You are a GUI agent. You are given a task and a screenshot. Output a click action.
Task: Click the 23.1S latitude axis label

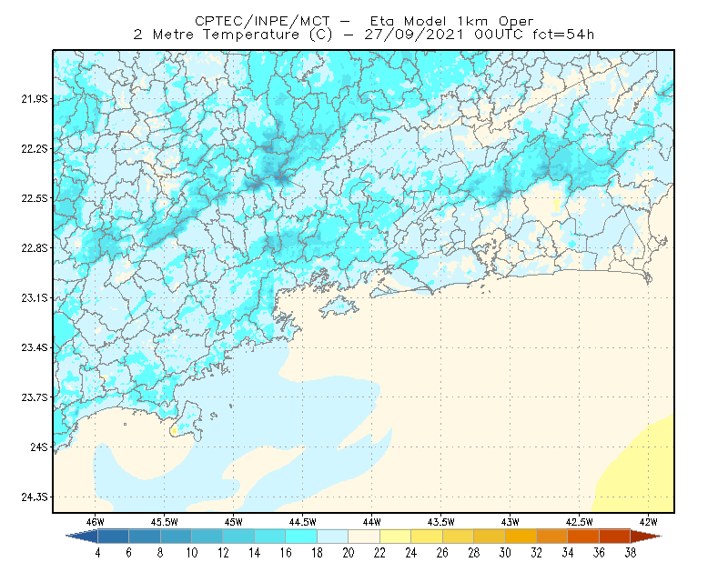point(35,297)
